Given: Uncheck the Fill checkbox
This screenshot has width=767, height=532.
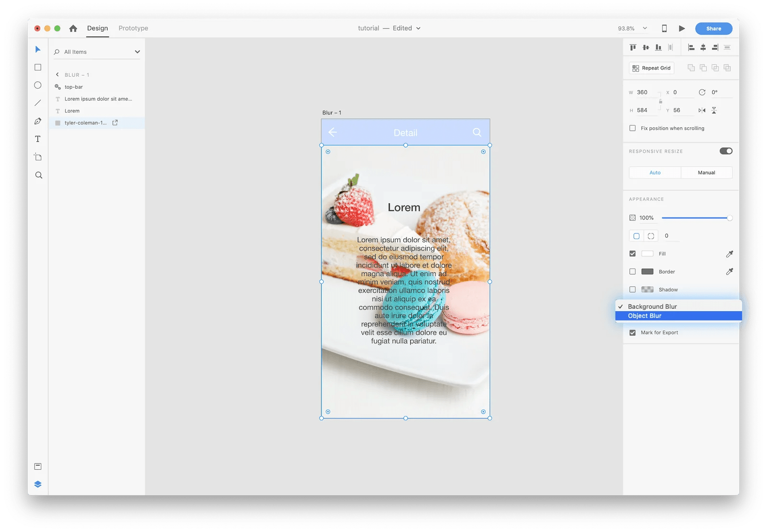Looking at the screenshot, I should [x=633, y=254].
